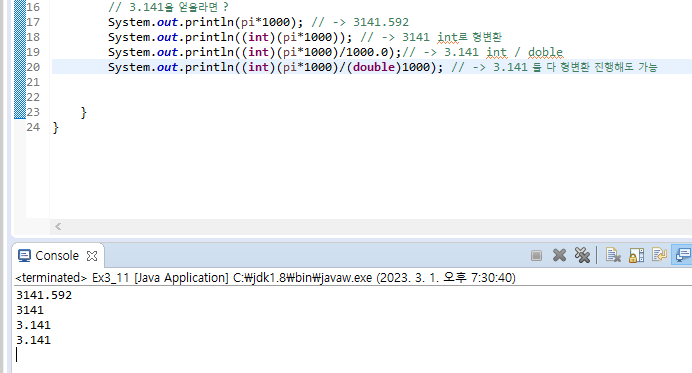Clear the console output
This screenshot has width=692, height=373.
tap(613, 255)
